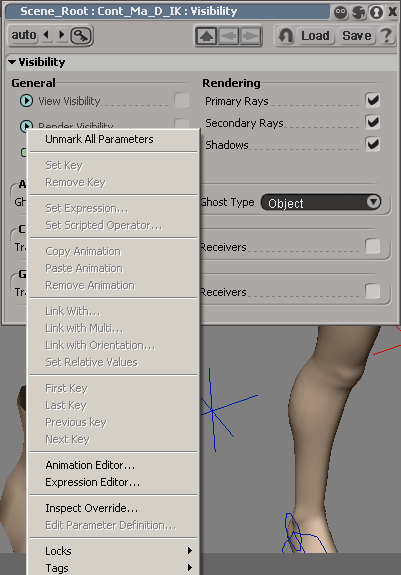The height and width of the screenshot is (575, 401).
Task: Uncheck the Secondary Rays checkbox
Action: tap(372, 122)
